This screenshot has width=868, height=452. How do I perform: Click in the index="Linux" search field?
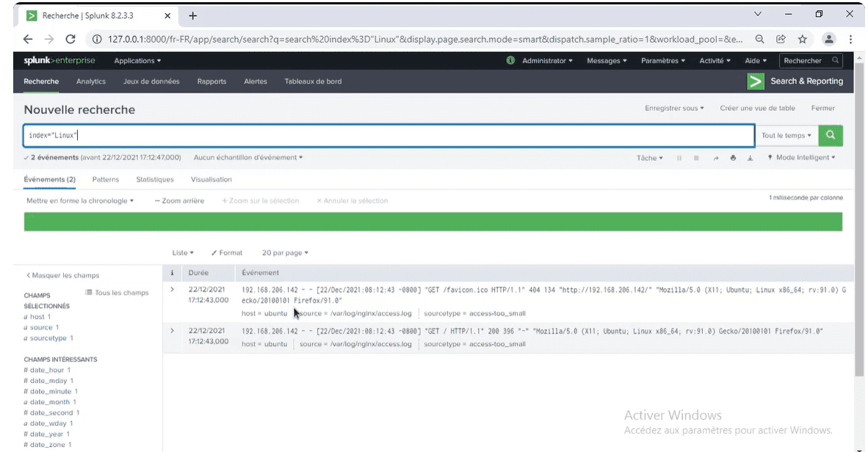(388, 135)
